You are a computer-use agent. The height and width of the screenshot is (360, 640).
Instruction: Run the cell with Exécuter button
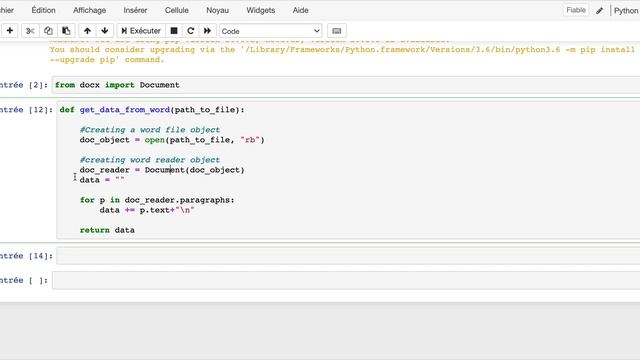coord(141,31)
